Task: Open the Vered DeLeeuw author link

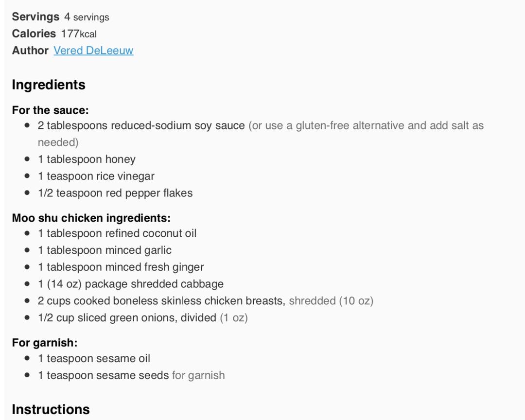Action: pos(93,51)
